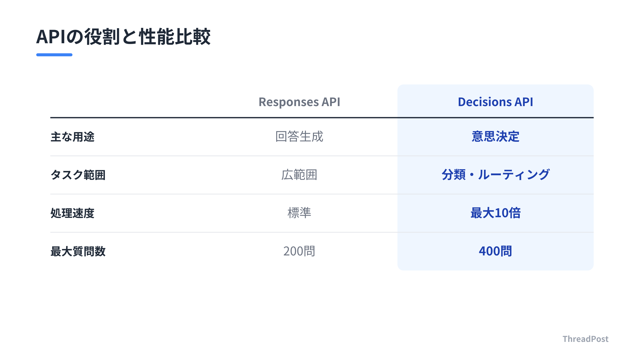The width and height of the screenshot is (644, 362).
Task: Click the row label 'タスク範囲'
Action: pyautogui.click(x=78, y=175)
